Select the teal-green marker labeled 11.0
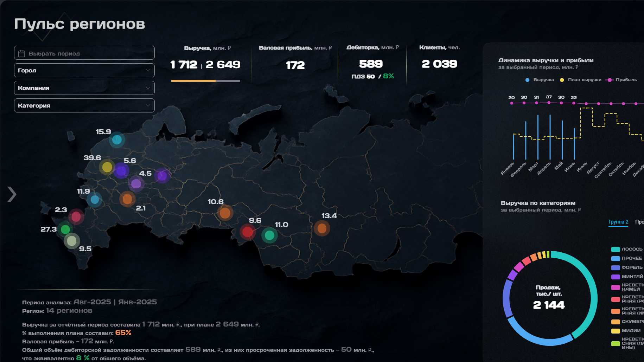Screen dimensions: 644x362 269,235
